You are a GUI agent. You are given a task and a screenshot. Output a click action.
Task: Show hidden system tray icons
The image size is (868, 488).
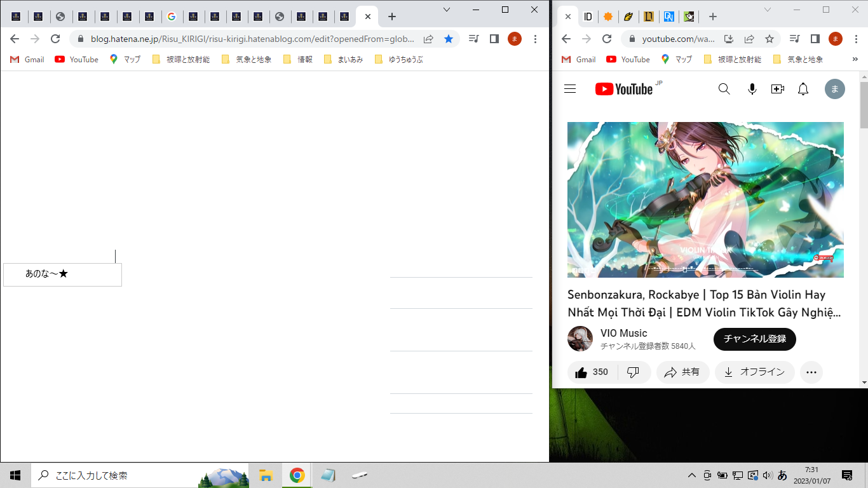click(x=692, y=475)
